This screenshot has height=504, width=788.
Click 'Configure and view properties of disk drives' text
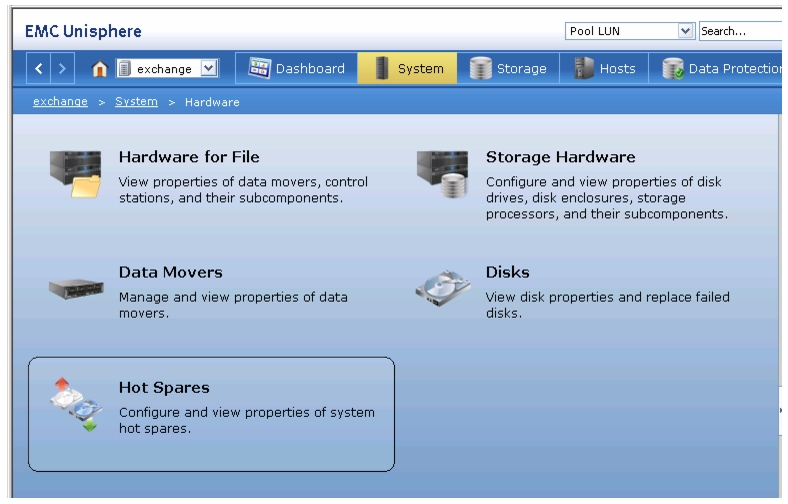pyautogui.click(x=607, y=197)
